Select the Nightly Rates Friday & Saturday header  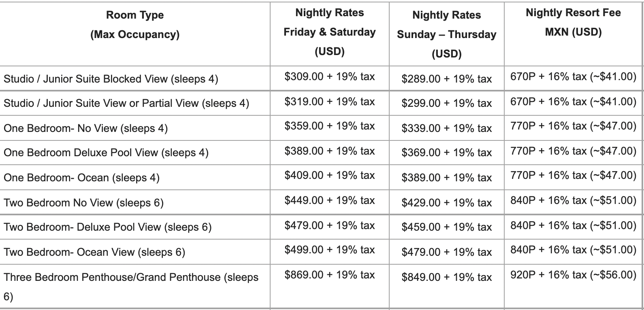[330, 32]
